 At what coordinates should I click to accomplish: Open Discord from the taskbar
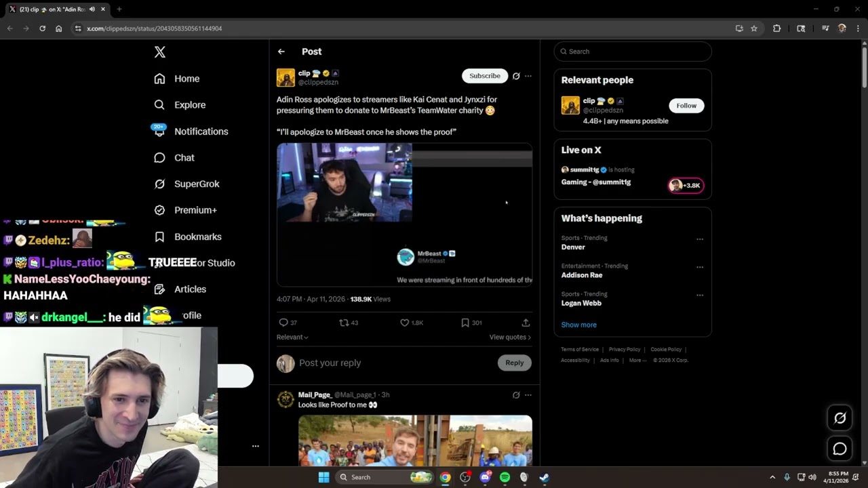click(485, 477)
